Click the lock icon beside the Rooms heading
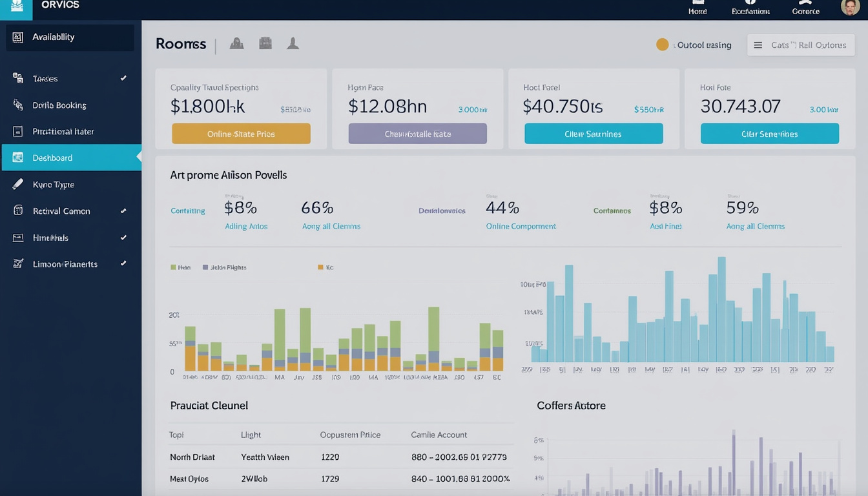Viewport: 868px width, 496px height. [237, 44]
